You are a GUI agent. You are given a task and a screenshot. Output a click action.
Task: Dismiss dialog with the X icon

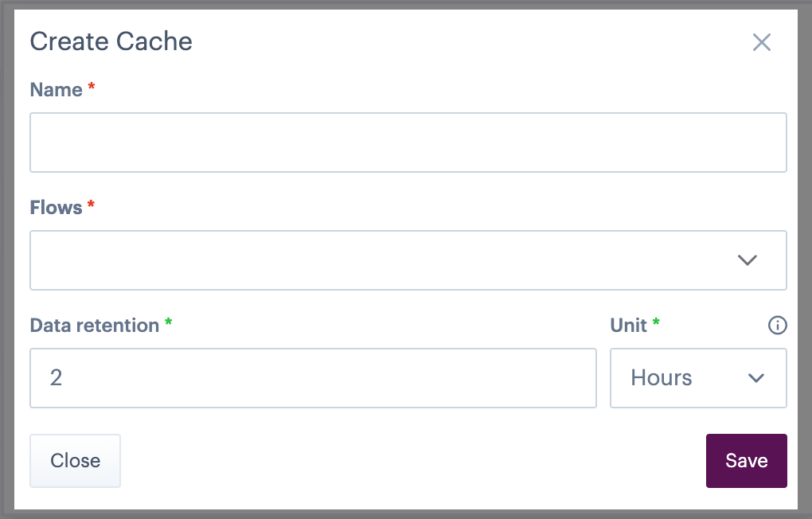(762, 42)
